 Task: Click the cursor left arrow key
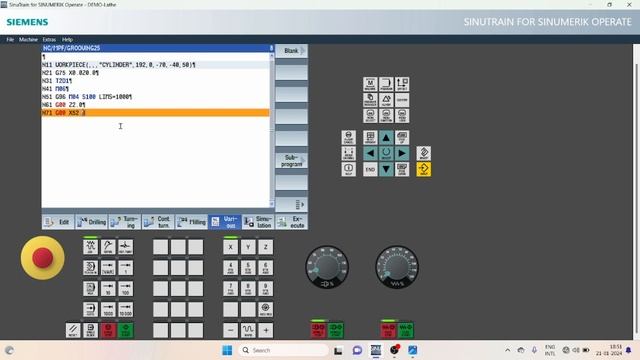370,153
